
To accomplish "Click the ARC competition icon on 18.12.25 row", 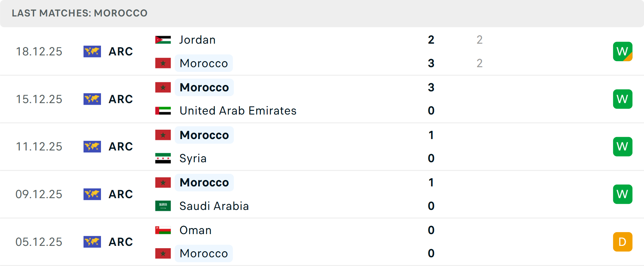I will [x=92, y=51].
